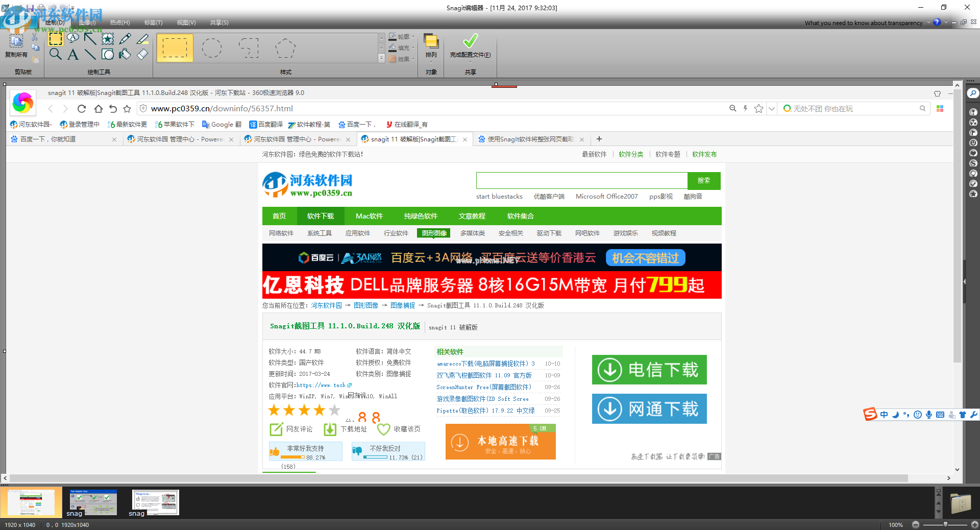Click the star flag icon
Image resolution: width=980 pixels, height=530 pixels.
[973, 194]
